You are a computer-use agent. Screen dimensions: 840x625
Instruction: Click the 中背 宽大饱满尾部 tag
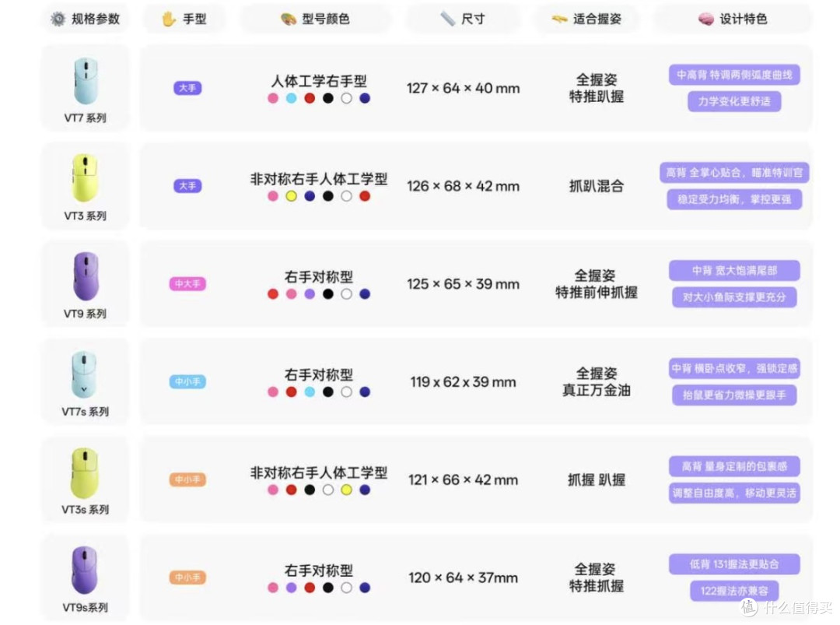[734, 270]
